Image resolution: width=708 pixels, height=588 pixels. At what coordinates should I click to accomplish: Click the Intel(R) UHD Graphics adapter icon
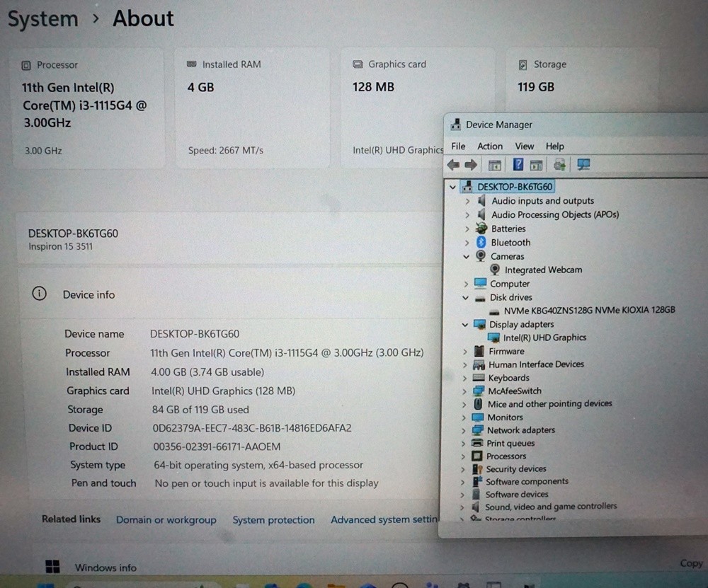tap(493, 338)
